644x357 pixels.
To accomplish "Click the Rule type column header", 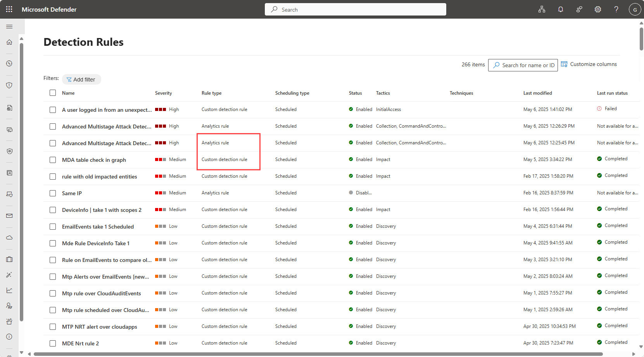I will [211, 93].
